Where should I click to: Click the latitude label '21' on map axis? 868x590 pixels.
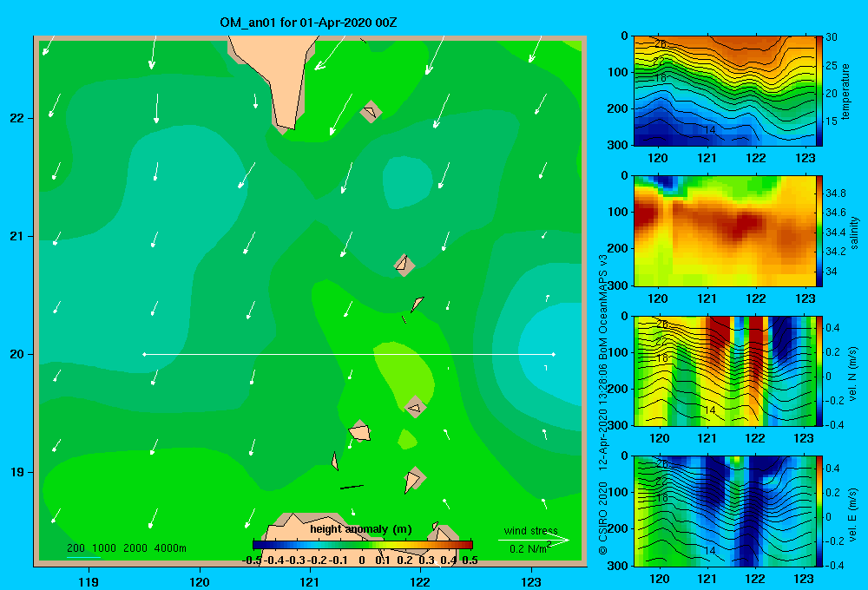17,236
